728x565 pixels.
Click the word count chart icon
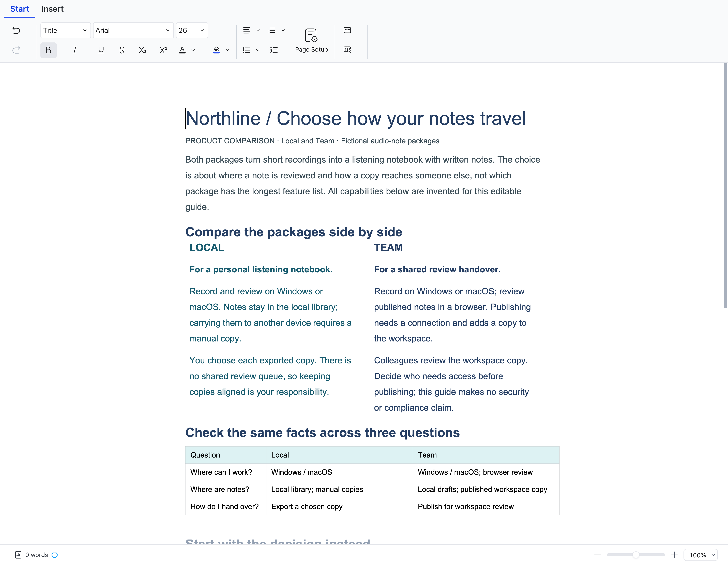pos(18,555)
